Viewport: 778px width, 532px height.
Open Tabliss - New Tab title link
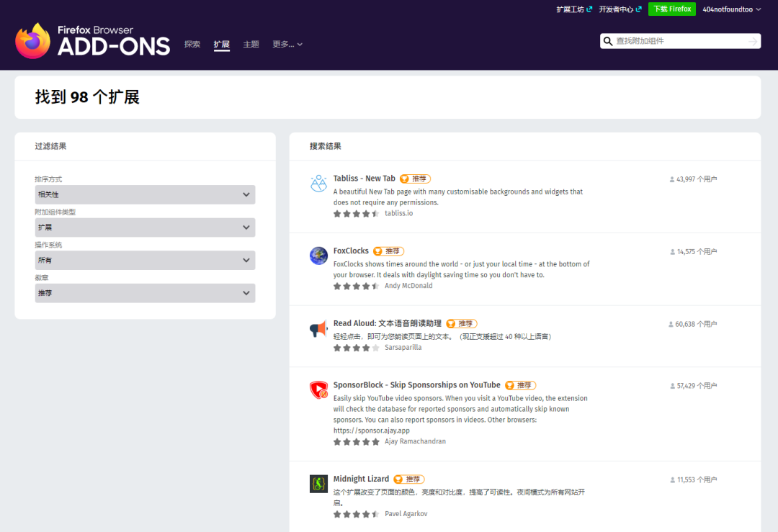coord(365,179)
